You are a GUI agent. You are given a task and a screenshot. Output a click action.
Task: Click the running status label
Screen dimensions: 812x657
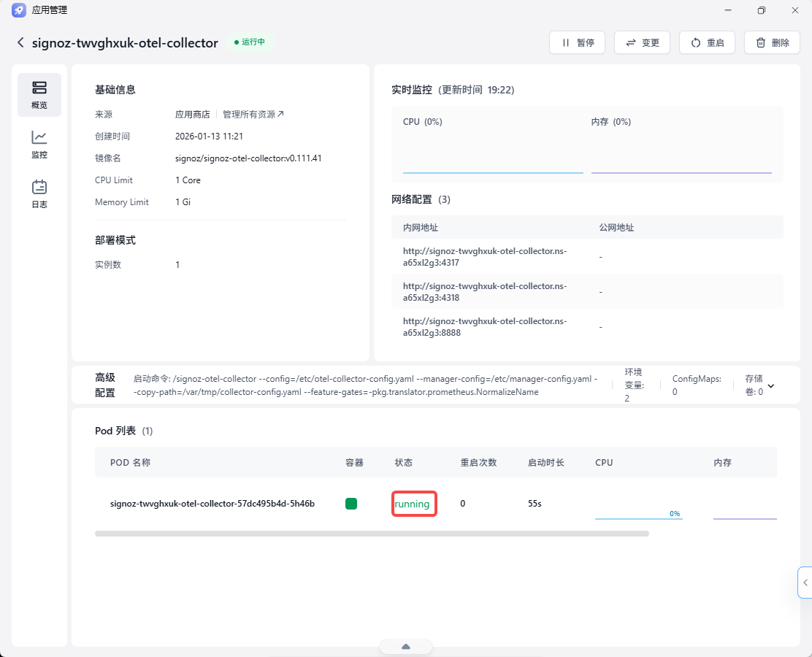click(413, 504)
